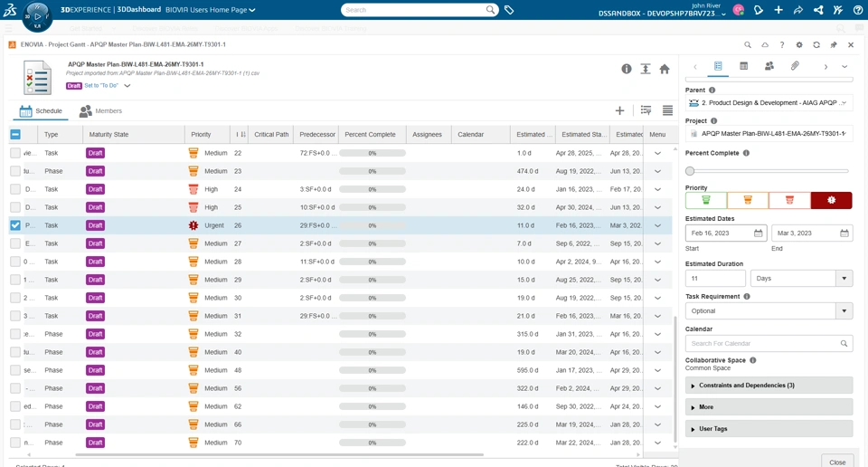Screen dimensions: 868x467
Task: Click the plus add icon in top bar
Action: click(778, 10)
